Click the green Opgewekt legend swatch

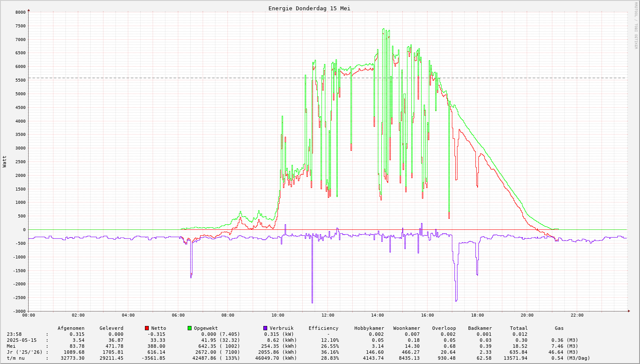(189, 328)
